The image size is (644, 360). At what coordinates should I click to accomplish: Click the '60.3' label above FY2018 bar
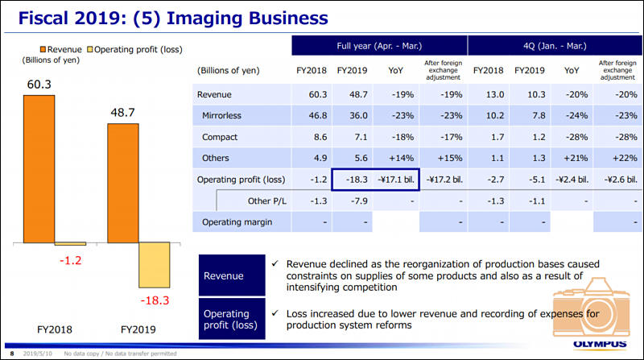tap(39, 85)
